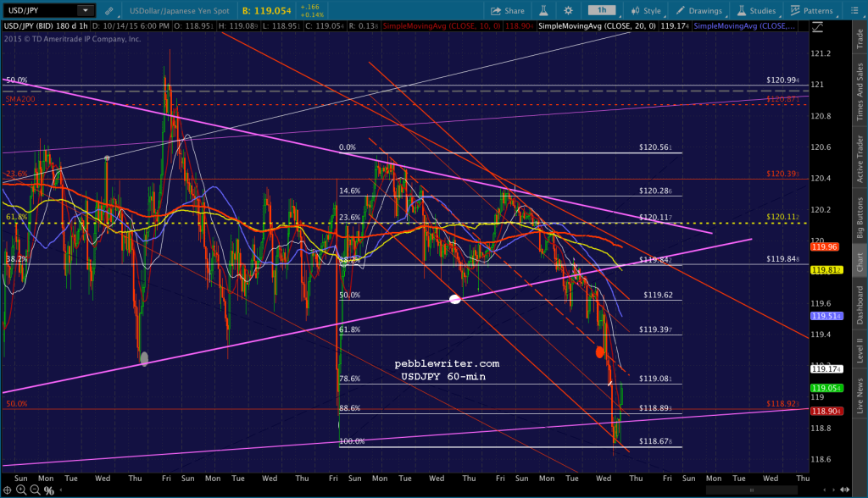Click the blue 119.514 price bubble
This screenshot has width=868, height=498.
[826, 316]
